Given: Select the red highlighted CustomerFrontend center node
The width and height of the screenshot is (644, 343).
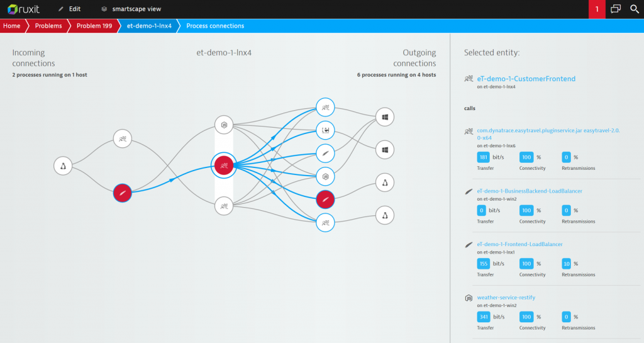Looking at the screenshot, I should pyautogui.click(x=224, y=166).
